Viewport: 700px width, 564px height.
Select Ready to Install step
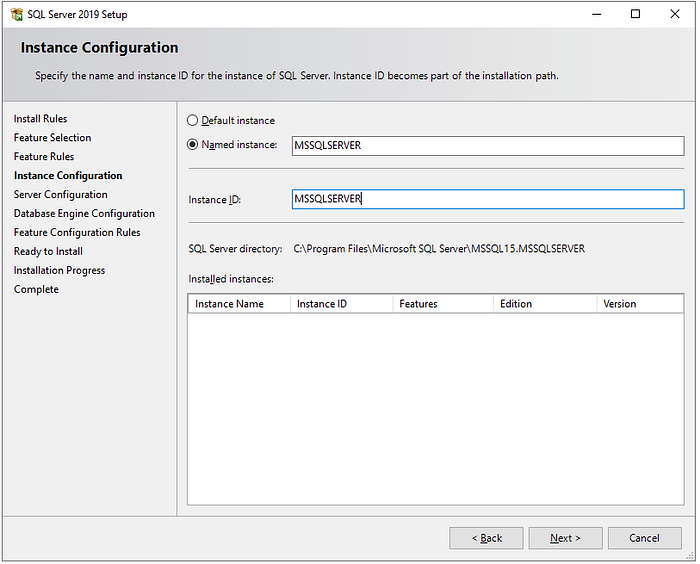coord(48,251)
